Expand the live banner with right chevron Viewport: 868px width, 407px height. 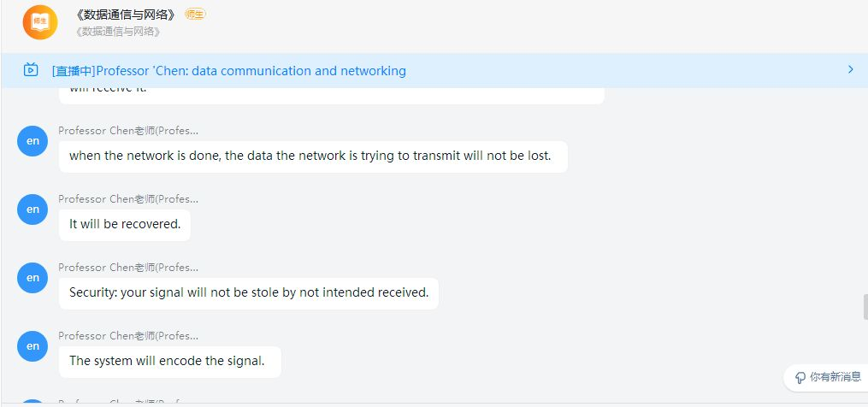tap(850, 69)
